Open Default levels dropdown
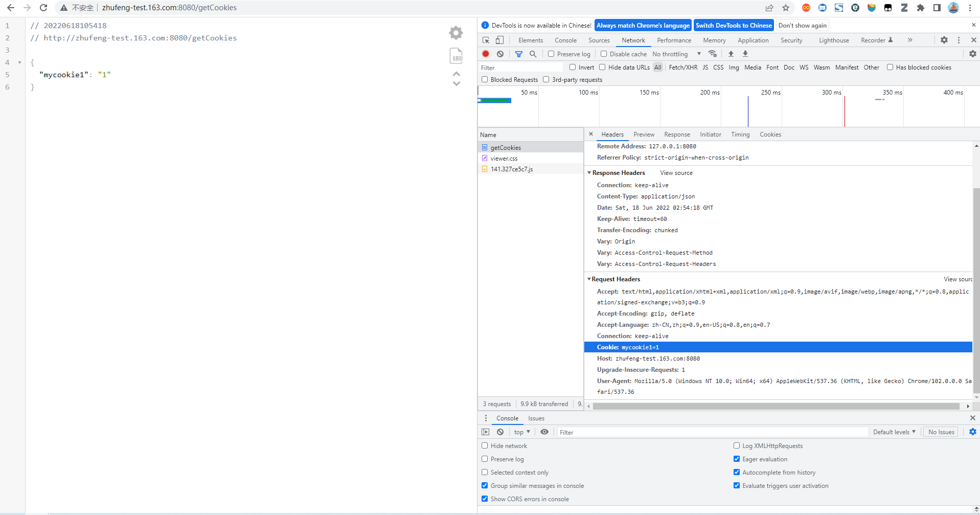This screenshot has width=980, height=515. [894, 432]
